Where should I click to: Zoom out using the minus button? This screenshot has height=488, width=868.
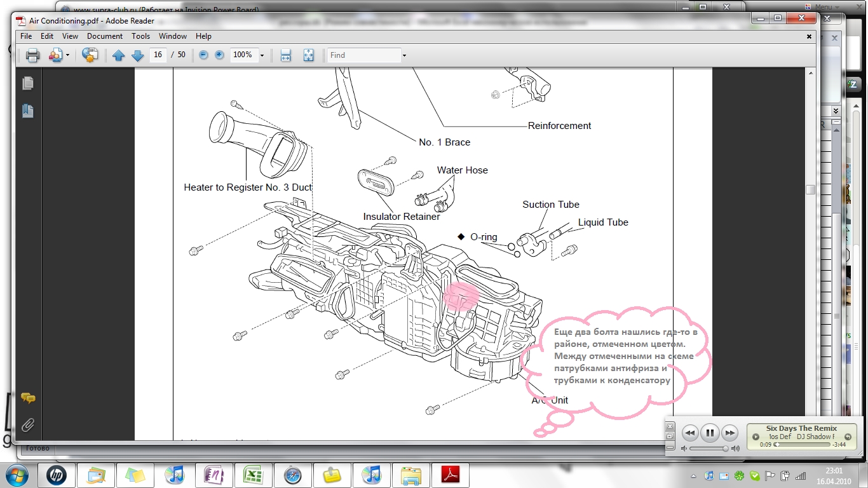(203, 55)
